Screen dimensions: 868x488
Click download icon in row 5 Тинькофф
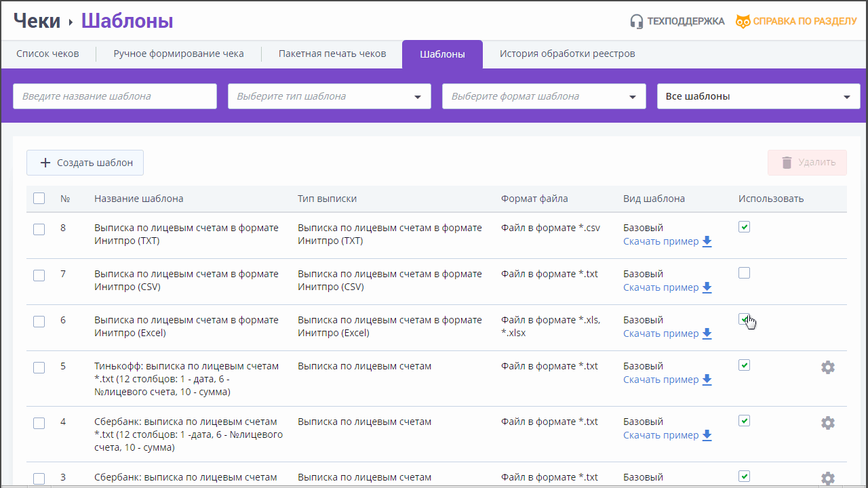707,380
